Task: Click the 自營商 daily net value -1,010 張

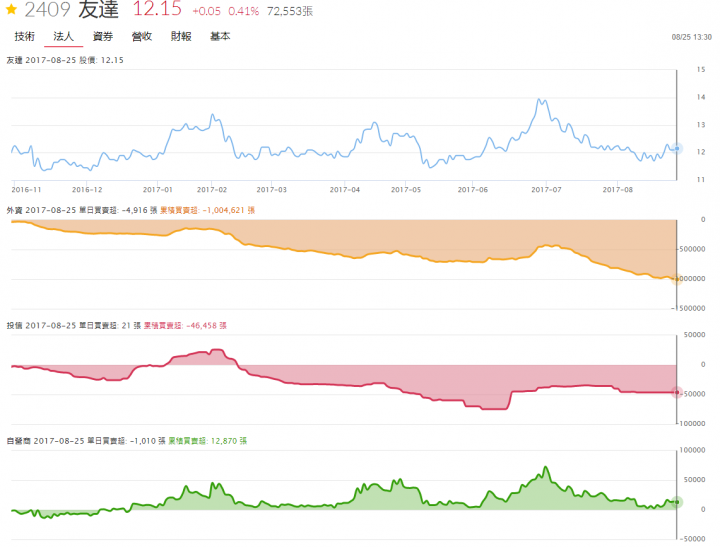Action: 148,441
